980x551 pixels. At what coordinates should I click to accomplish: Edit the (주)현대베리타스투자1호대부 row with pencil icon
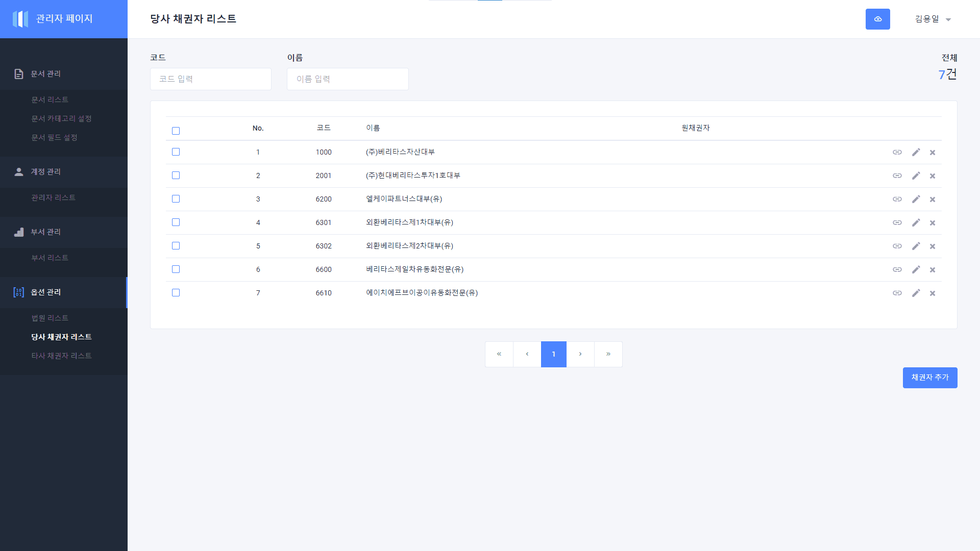[x=916, y=176]
